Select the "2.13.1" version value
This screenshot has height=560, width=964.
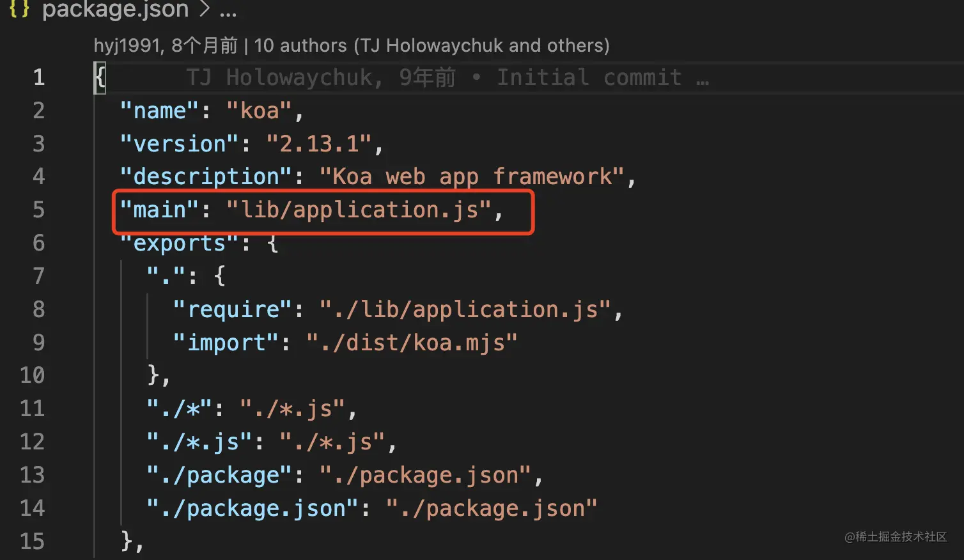[x=319, y=144]
